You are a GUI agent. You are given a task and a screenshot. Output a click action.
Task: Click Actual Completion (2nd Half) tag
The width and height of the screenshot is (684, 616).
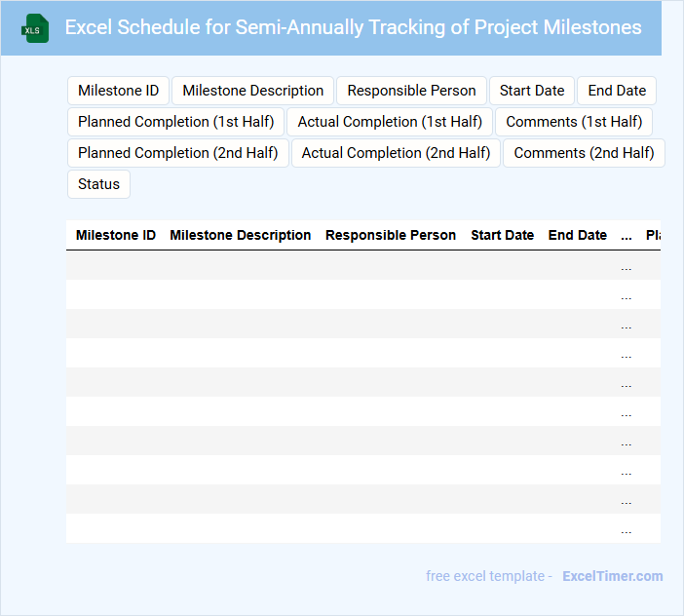click(x=396, y=153)
